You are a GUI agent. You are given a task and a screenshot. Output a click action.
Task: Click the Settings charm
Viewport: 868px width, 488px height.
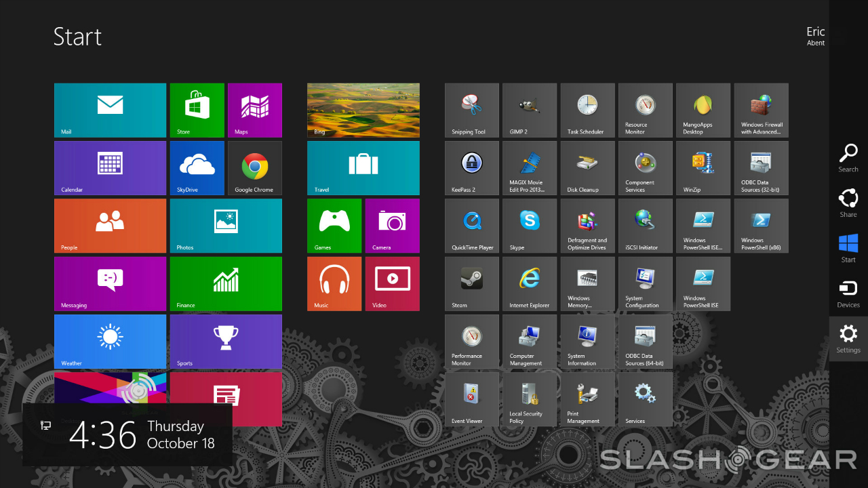pyautogui.click(x=848, y=338)
